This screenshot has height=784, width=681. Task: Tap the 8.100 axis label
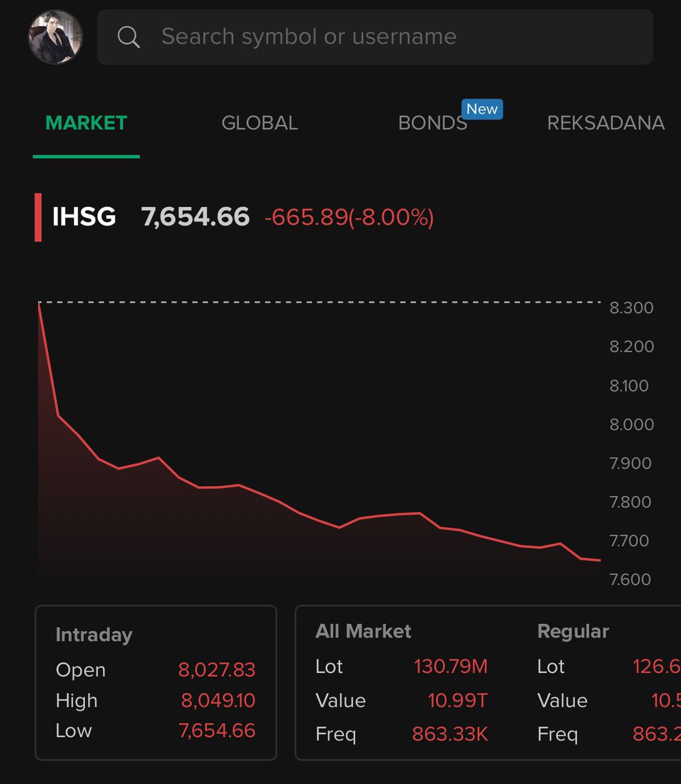629,385
